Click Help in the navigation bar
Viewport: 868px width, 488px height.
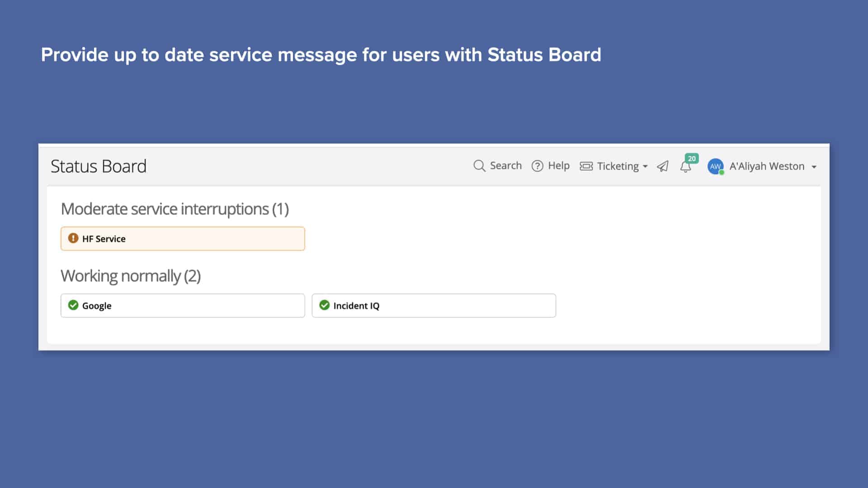point(559,166)
